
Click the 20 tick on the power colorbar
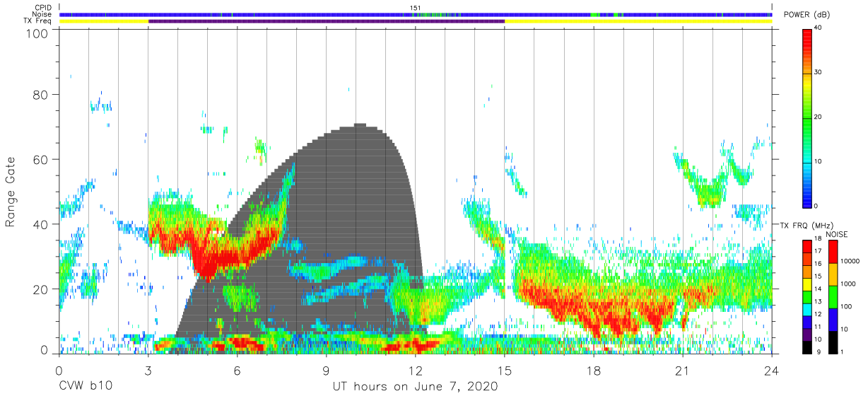(818, 117)
